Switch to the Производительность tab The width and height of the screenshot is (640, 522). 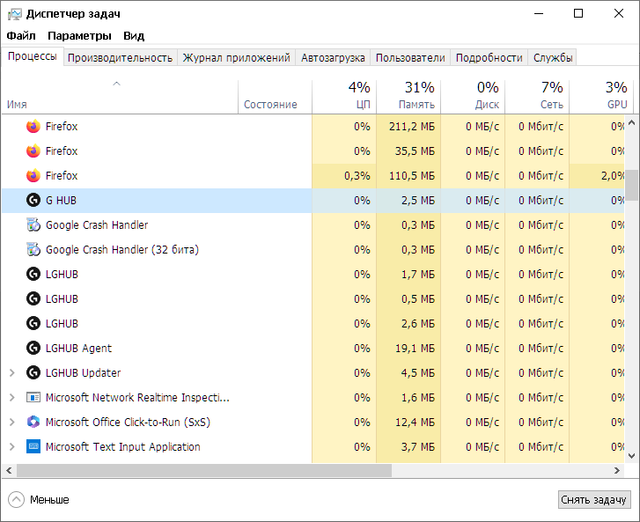(x=120, y=58)
